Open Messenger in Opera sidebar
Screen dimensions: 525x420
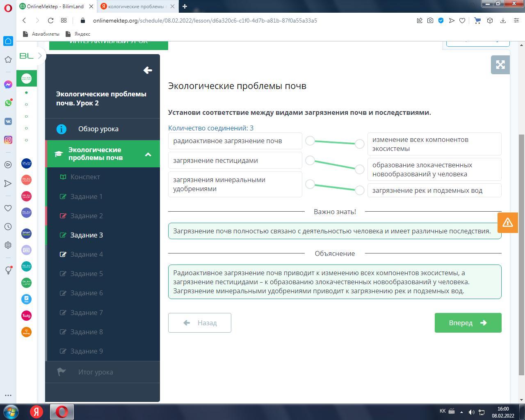pos(8,84)
